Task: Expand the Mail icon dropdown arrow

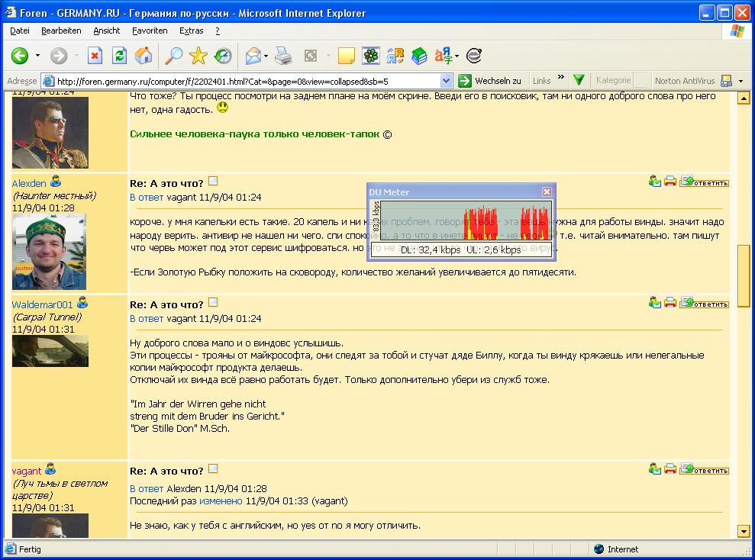Action: pyautogui.click(x=266, y=56)
